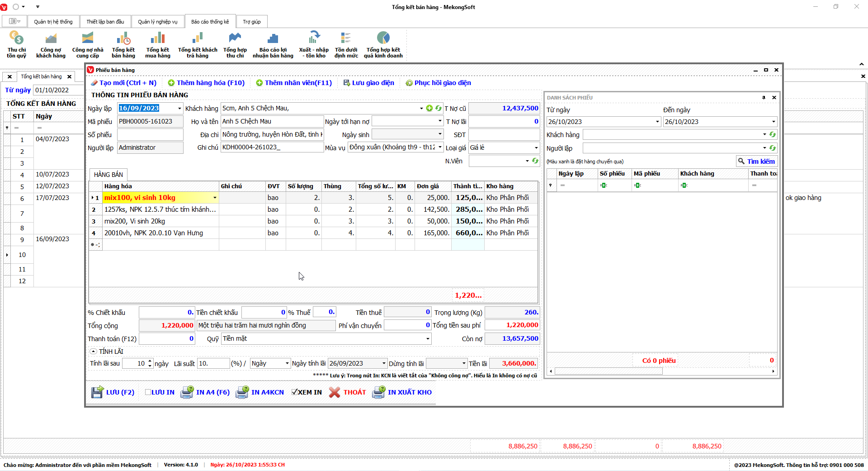
Task: Open the Ngày lập date dropdown
Action: pyautogui.click(x=179, y=109)
